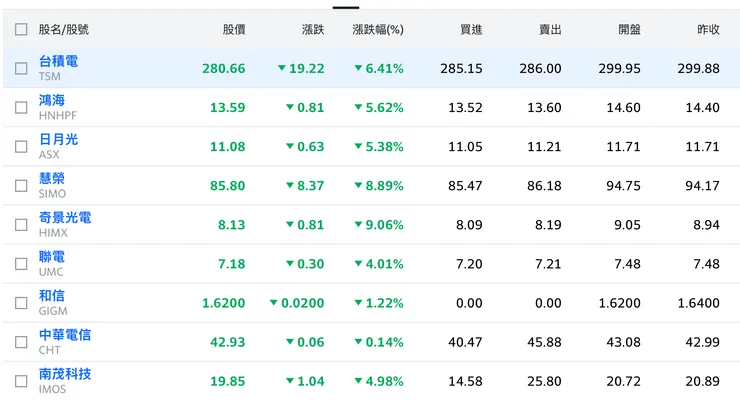Sort by the 漲跌 column header
740x400 pixels.
(x=313, y=30)
